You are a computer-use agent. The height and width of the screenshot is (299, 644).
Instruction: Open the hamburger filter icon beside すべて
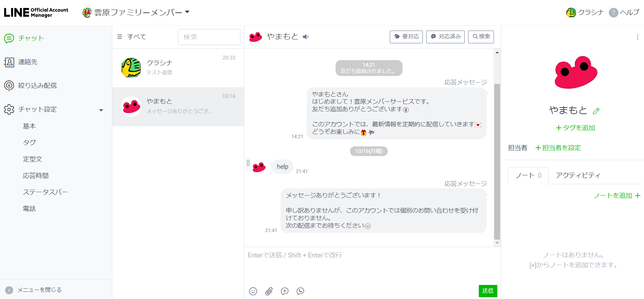pos(120,37)
